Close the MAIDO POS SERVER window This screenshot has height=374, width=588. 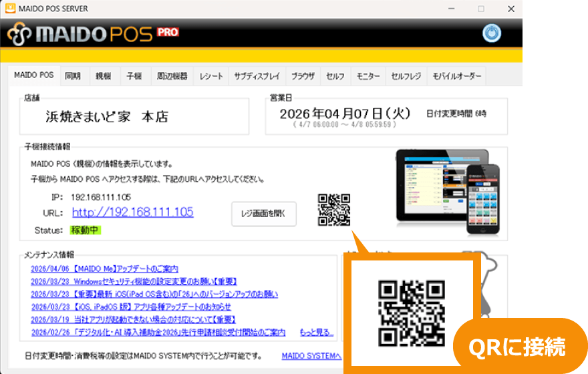(510, 8)
